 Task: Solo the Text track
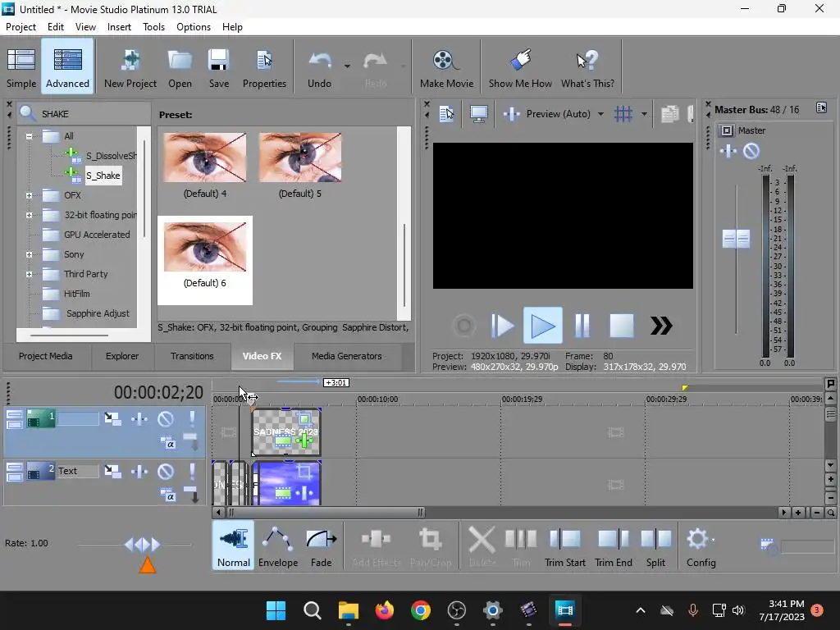tap(192, 472)
